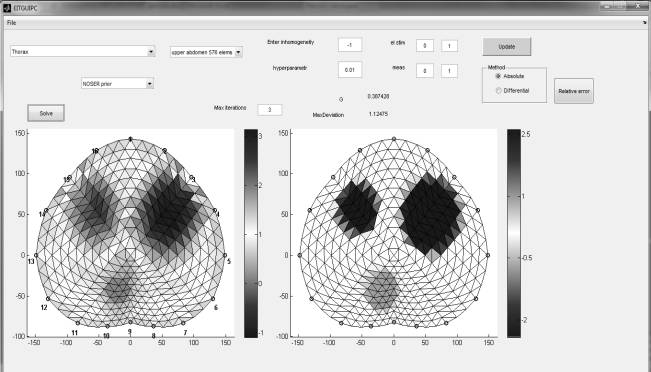Click the MaxDeviation label
Image resolution: width=651 pixels, height=372 pixels.
328,115
